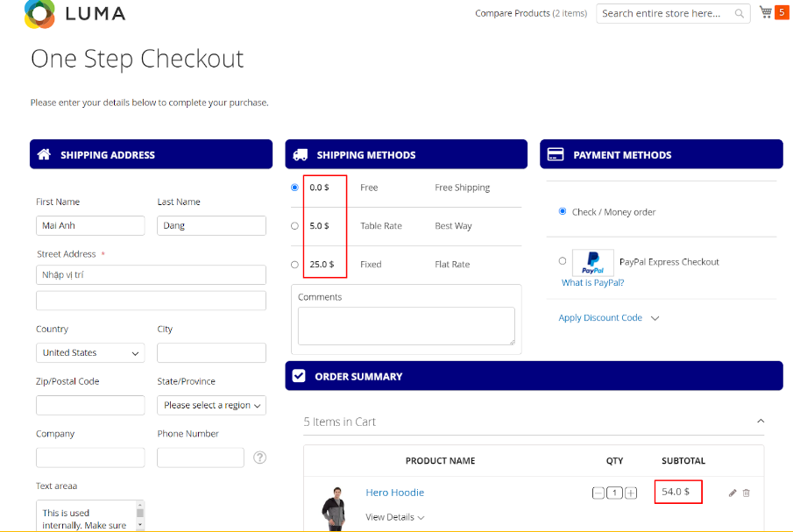The height and width of the screenshot is (532, 793).
Task: Expand Apply Discount Code section
Action: [x=608, y=318]
